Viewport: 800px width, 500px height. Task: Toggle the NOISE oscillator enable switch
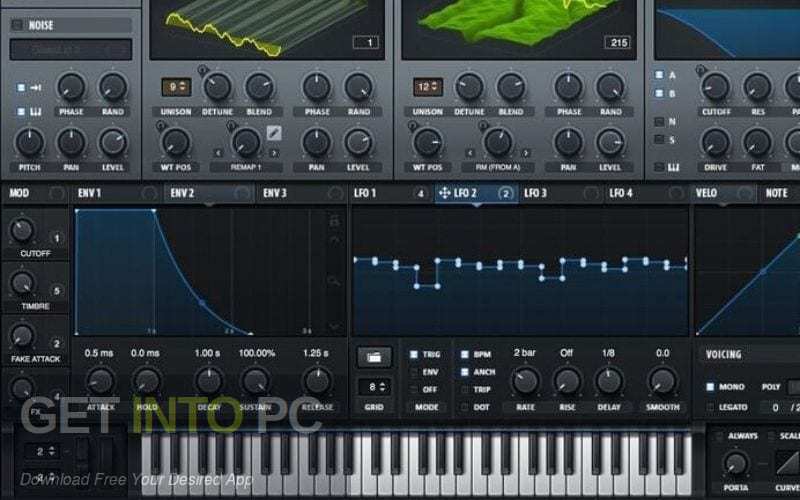[x=16, y=24]
